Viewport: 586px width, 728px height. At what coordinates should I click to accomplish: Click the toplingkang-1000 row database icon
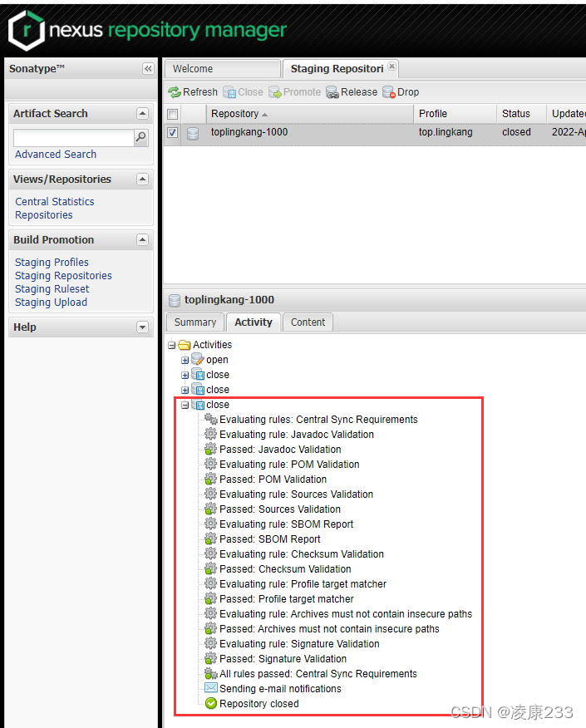tap(193, 133)
